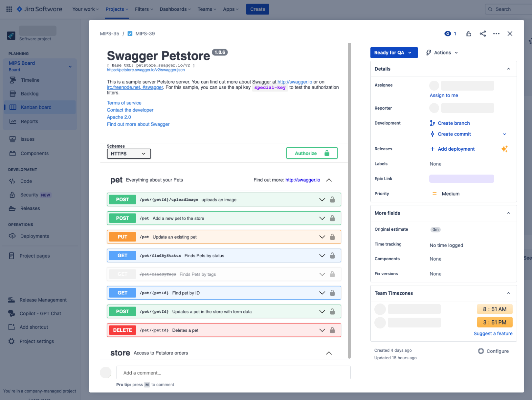Click the lock icon on uploadImage row

(332, 200)
